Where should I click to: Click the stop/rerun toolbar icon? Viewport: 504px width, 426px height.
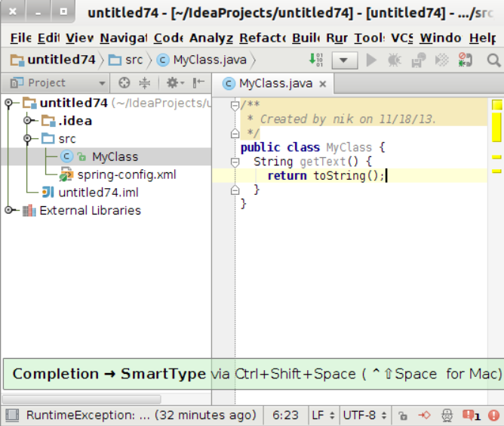click(465, 60)
